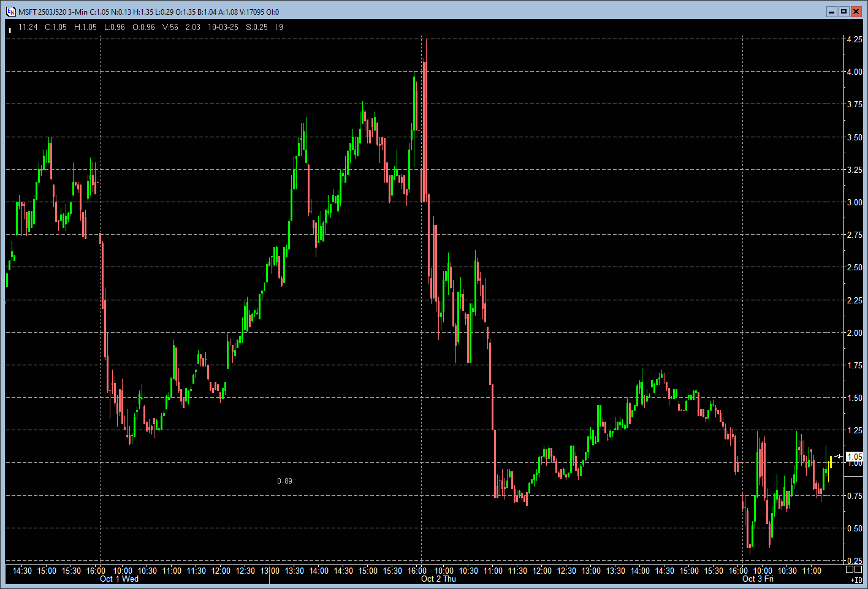Click the +IB indicator in bottom-right corner
The image size is (868, 589).
point(856,580)
